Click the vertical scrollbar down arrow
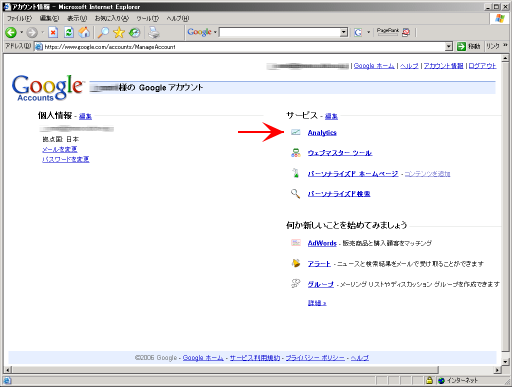512x387 pixels. 505,362
